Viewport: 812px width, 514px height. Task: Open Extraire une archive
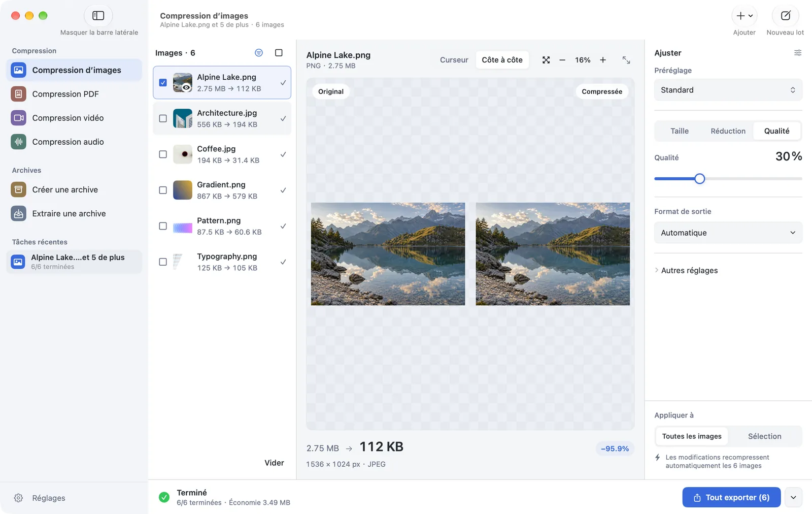coord(74,213)
